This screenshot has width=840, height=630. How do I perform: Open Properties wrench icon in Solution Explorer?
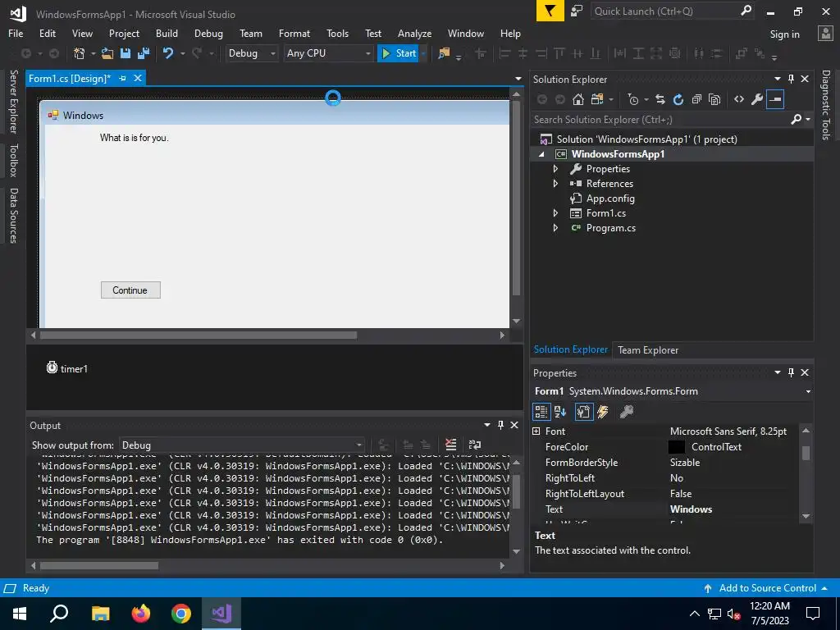[x=757, y=99]
